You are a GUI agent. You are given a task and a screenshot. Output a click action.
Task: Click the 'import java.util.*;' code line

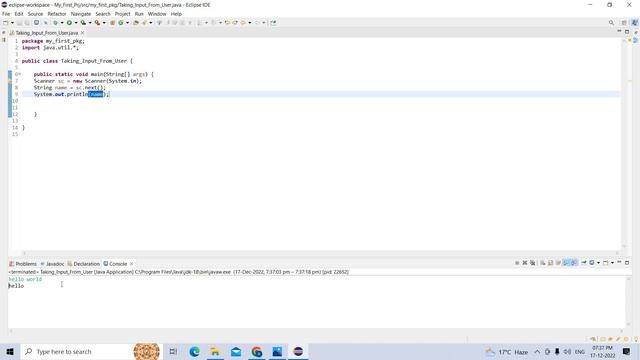[x=50, y=48]
